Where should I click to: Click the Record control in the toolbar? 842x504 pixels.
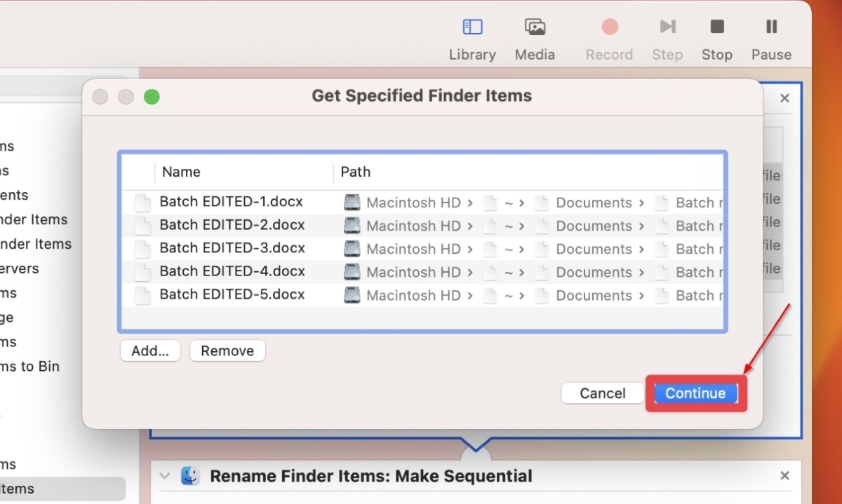[x=608, y=27]
